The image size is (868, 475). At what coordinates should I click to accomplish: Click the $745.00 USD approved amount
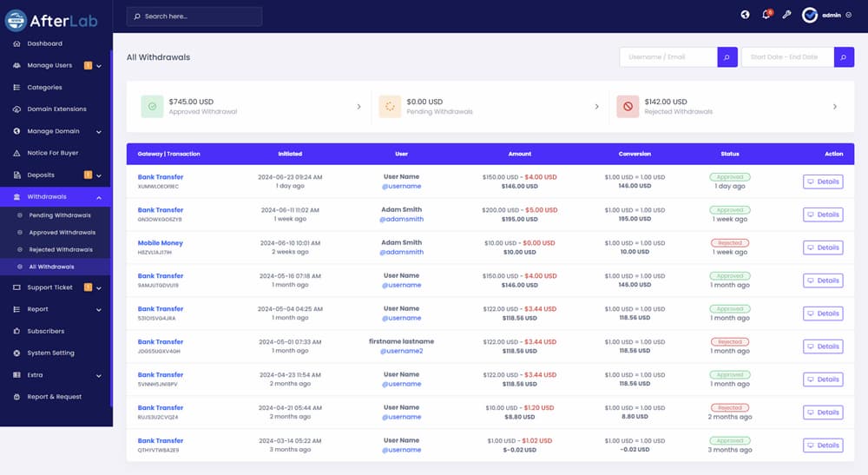[191, 102]
